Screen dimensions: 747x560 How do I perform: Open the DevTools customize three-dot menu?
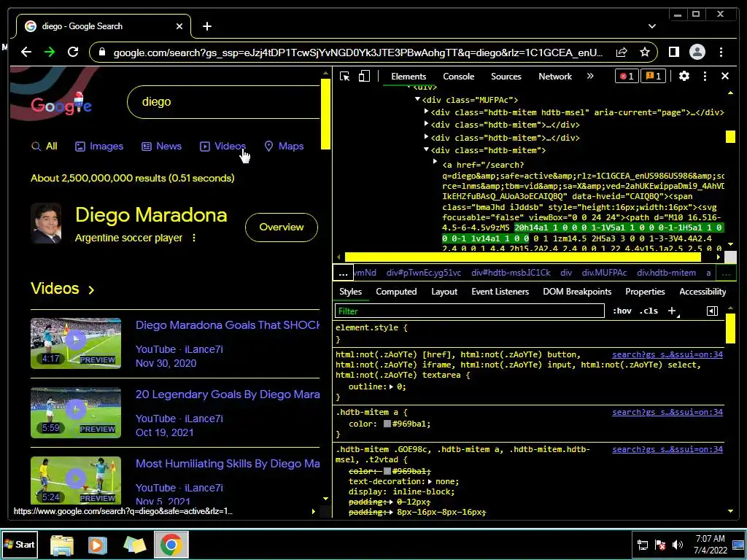tap(705, 76)
